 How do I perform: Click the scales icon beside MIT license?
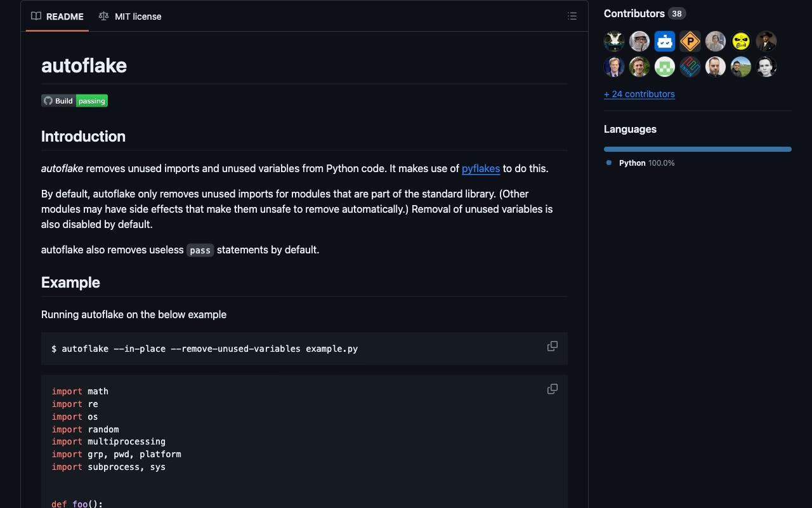tap(103, 17)
